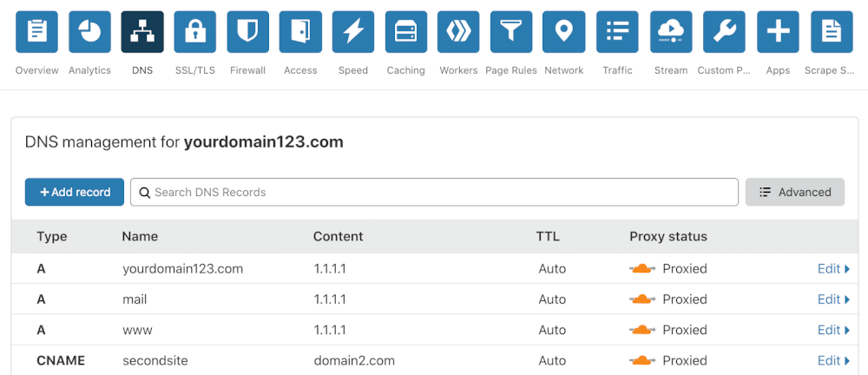Click the Speed lightning bolt icon
Screen dimensions: 868x375
tap(353, 32)
